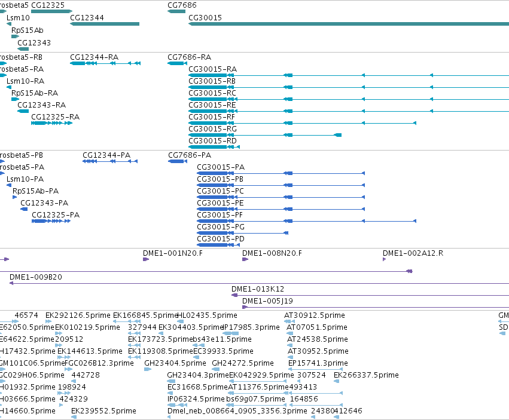Select the CG12344-RA transcript label
The image size is (509, 420).
coord(94,57)
